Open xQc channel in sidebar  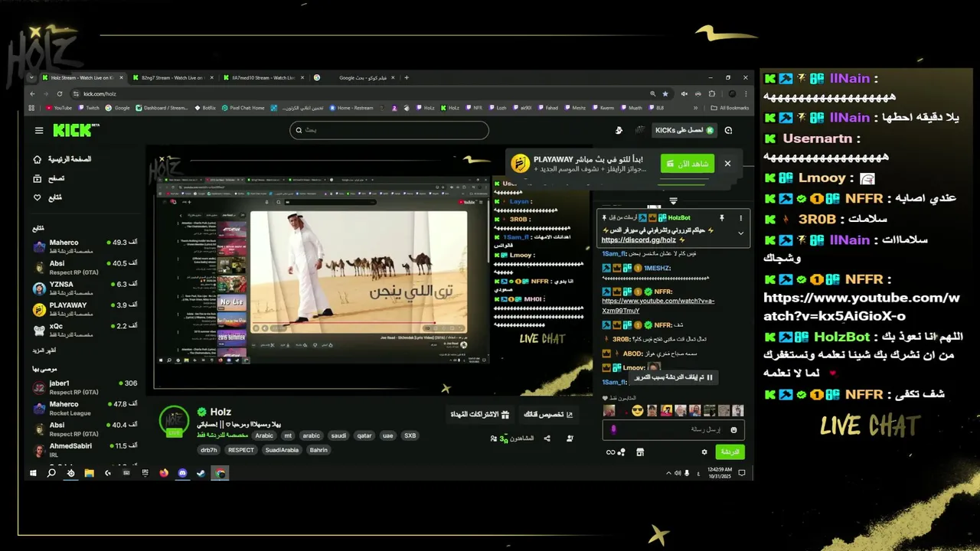pyautogui.click(x=85, y=330)
